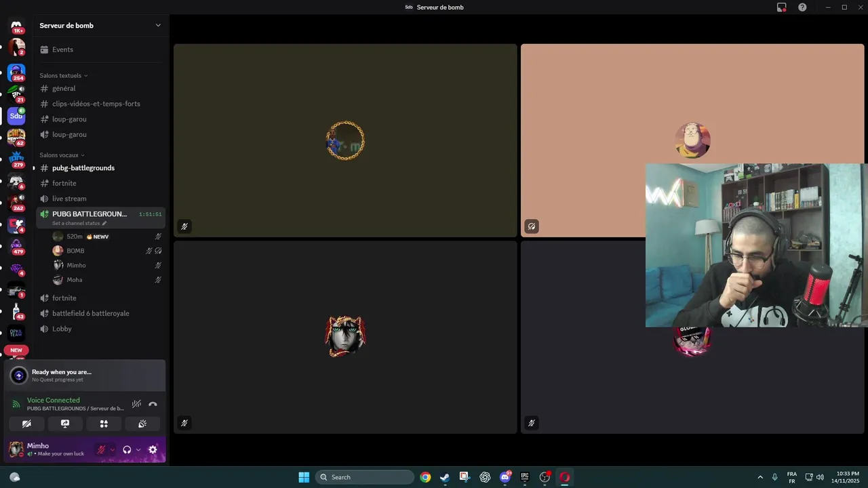Open ChatGPT from taskbar

pos(485,477)
